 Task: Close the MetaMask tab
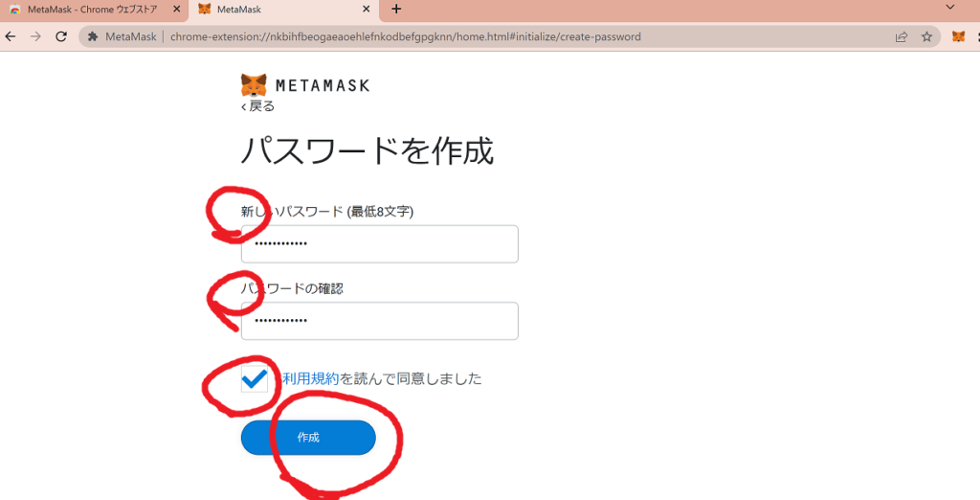[x=367, y=10]
